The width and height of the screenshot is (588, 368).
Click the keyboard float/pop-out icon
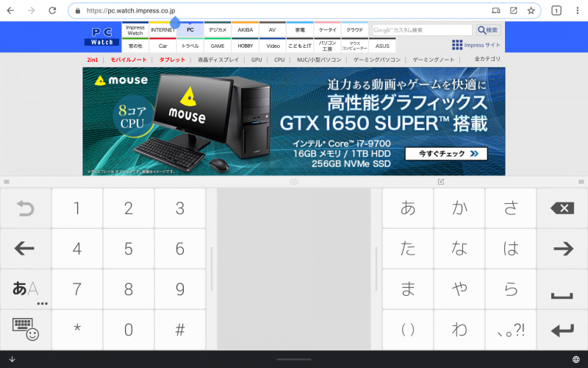click(441, 182)
